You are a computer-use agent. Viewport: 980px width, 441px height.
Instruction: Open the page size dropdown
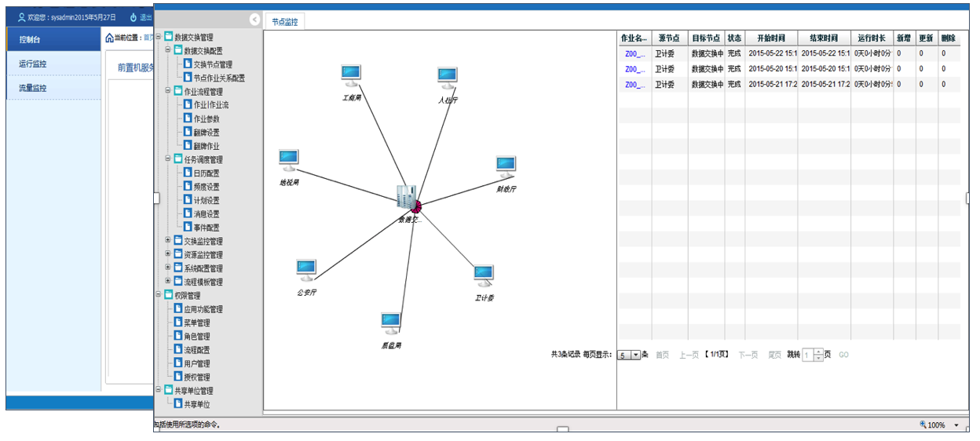point(636,355)
